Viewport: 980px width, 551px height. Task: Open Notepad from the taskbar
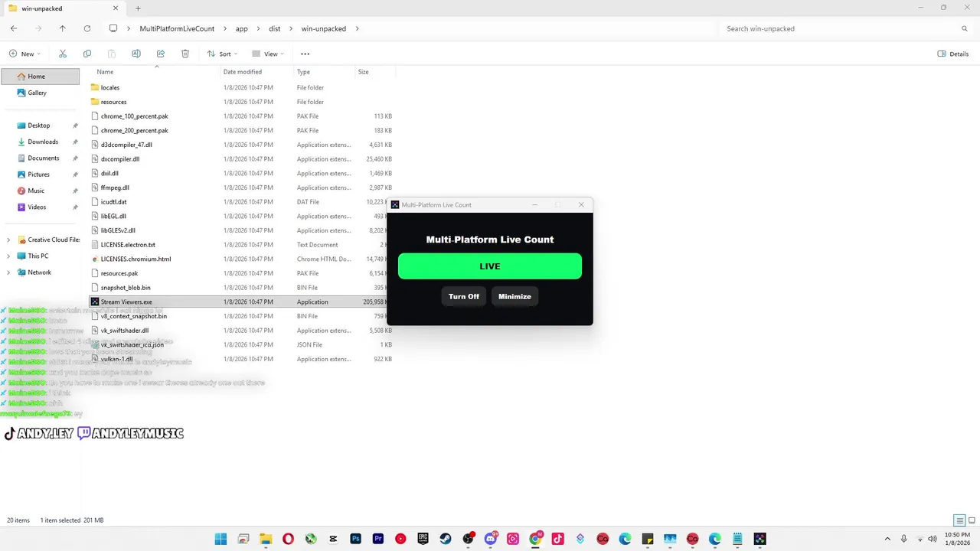pos(738,539)
